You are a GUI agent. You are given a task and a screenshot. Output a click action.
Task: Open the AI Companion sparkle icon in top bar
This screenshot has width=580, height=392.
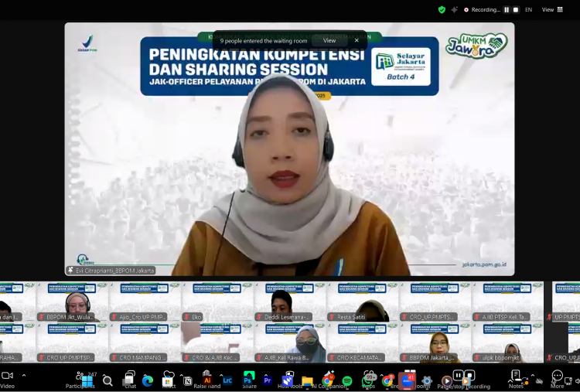click(x=454, y=10)
